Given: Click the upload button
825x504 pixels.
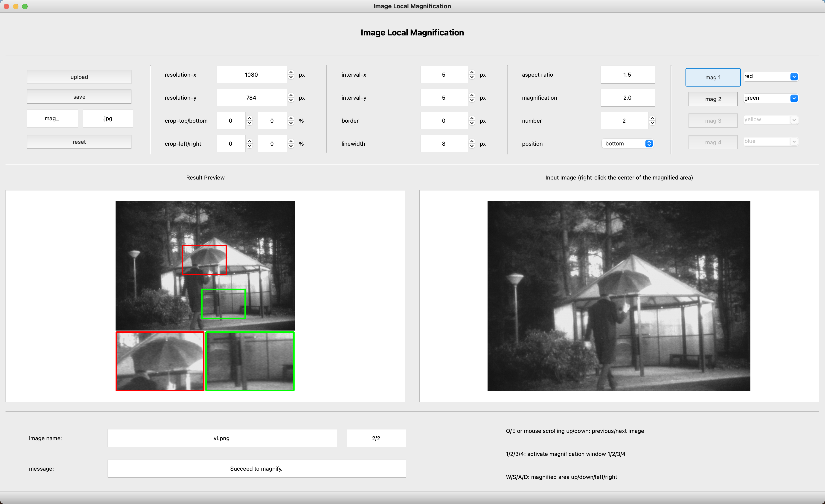Looking at the screenshot, I should (79, 77).
